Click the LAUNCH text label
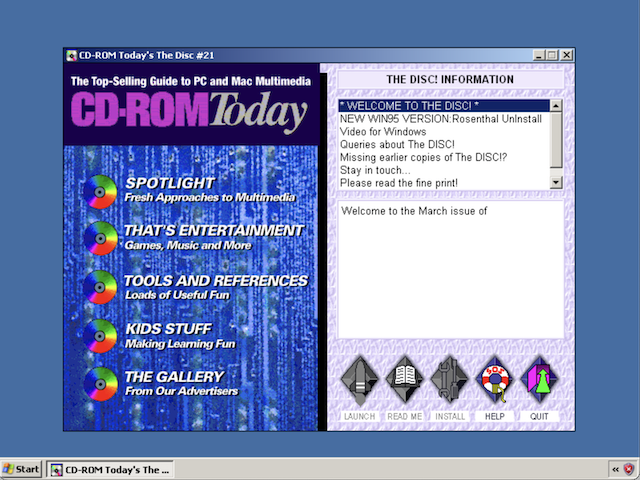The image size is (640, 480). [360, 416]
